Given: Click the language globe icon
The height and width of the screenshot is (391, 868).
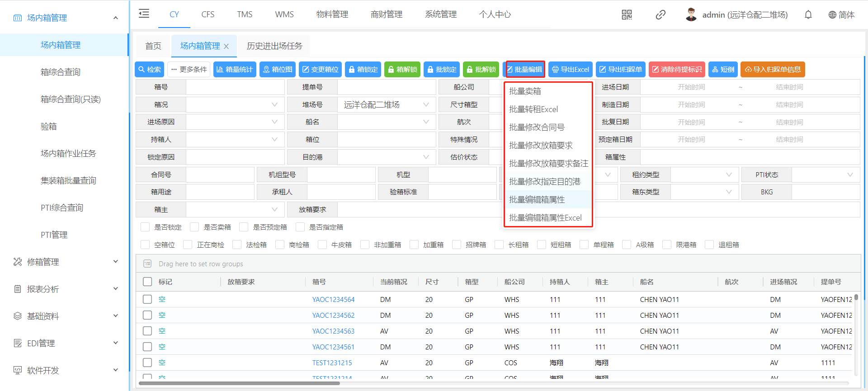Looking at the screenshot, I should tap(832, 15).
